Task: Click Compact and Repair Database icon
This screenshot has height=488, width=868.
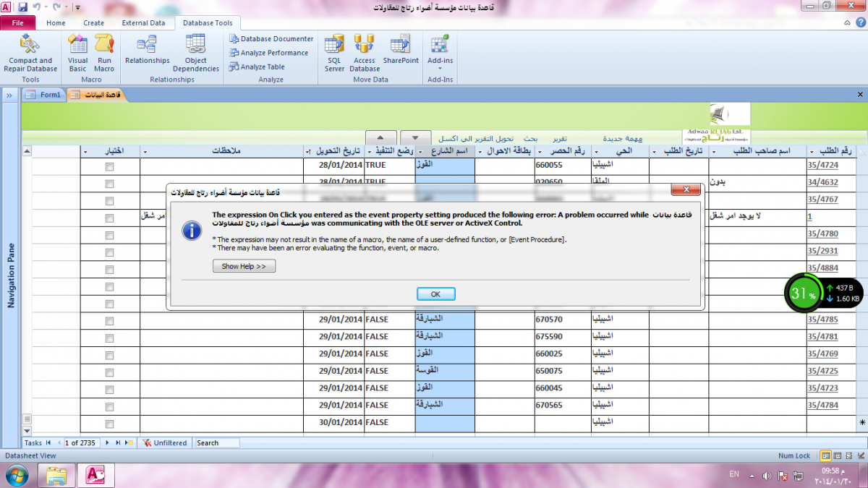Action: pos(30,43)
